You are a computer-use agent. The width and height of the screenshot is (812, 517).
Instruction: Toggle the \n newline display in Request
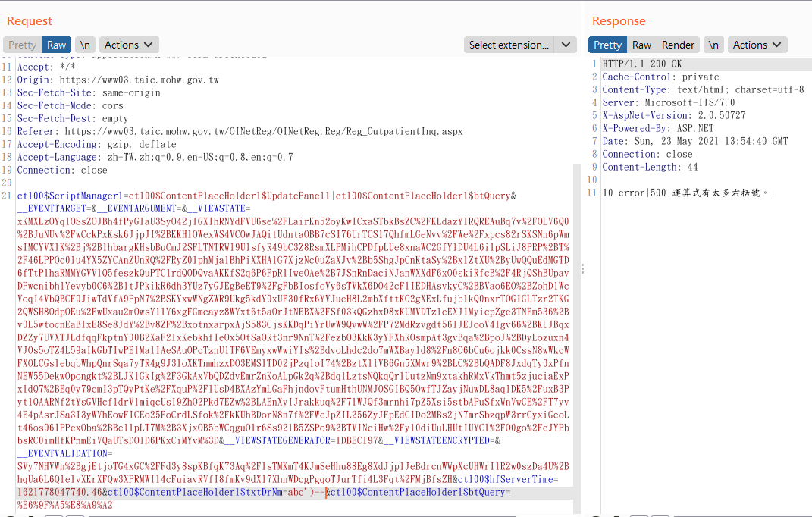coord(85,45)
